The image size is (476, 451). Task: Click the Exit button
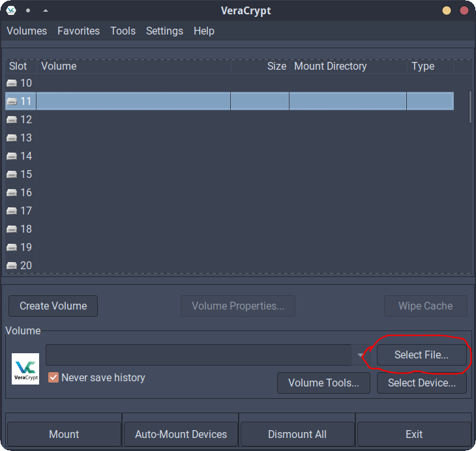pos(414,434)
